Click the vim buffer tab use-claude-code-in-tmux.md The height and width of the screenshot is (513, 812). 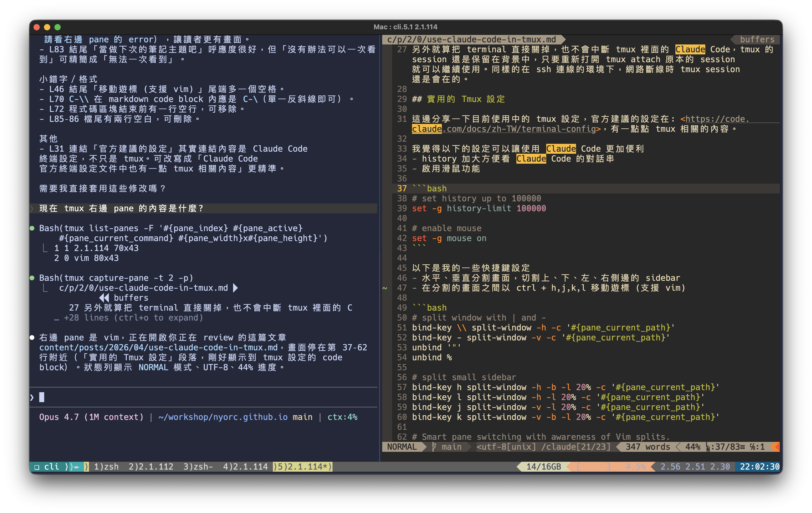pyautogui.click(x=471, y=39)
